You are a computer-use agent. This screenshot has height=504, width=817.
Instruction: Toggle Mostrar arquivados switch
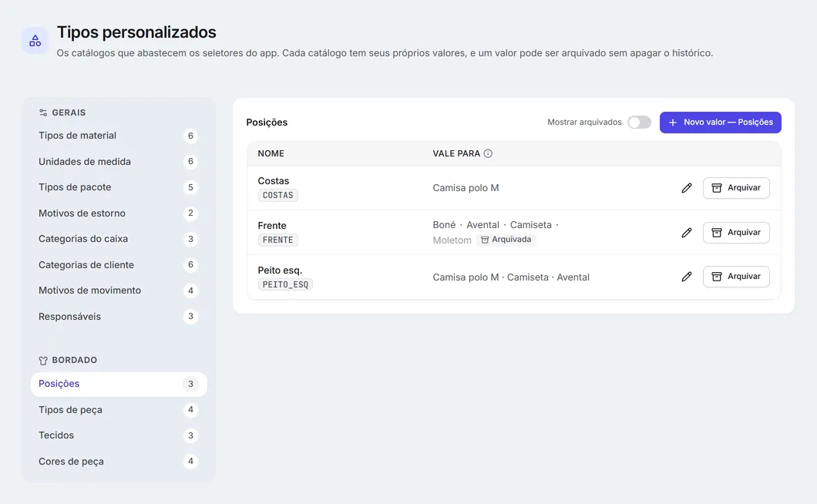[639, 122]
